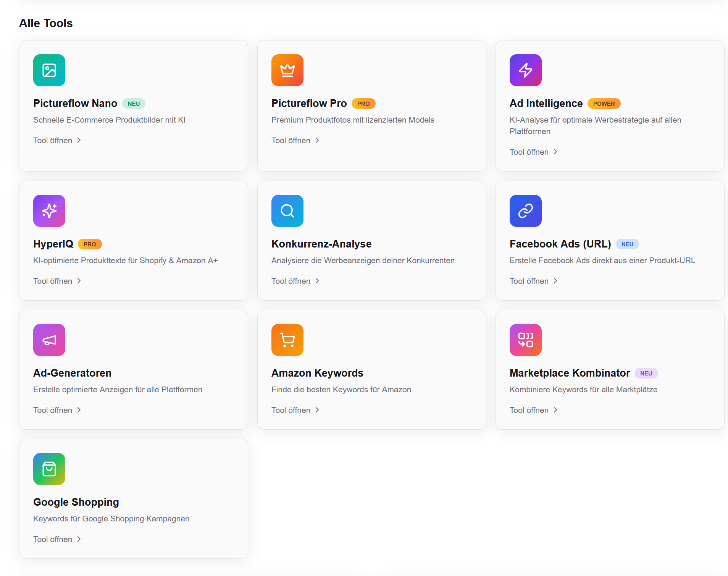728x576 pixels.
Task: Open Facebook Ads via Tool öffnen link
Action: (534, 281)
